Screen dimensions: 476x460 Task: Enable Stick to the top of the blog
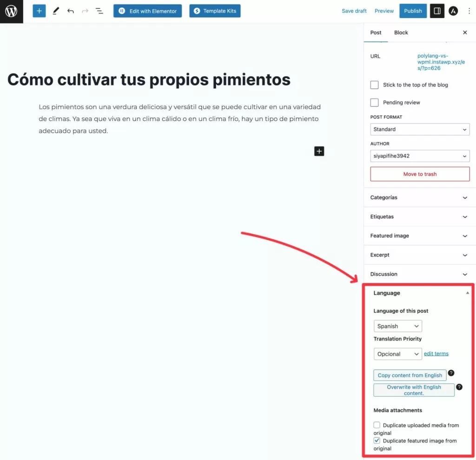pyautogui.click(x=374, y=85)
